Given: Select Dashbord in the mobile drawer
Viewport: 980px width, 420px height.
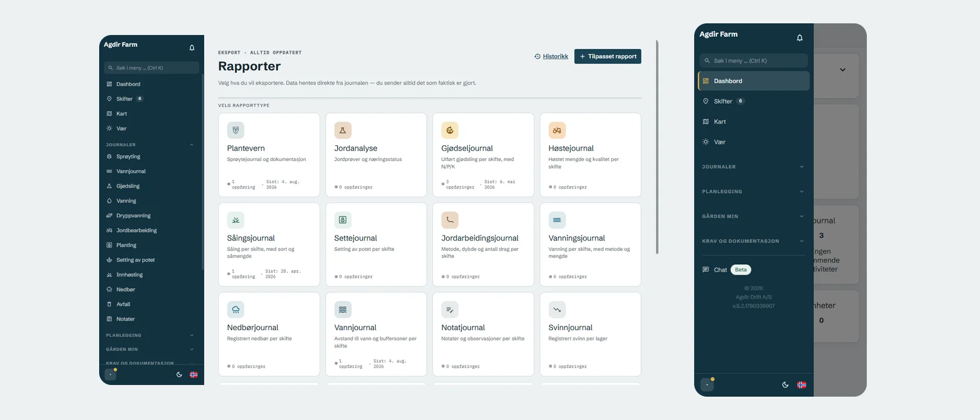Looking at the screenshot, I should pos(754,81).
